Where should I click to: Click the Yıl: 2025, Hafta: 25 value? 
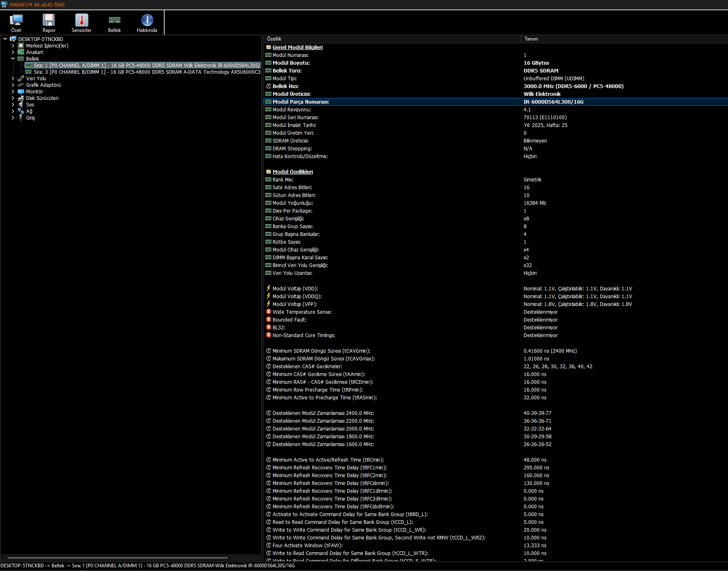coord(545,125)
